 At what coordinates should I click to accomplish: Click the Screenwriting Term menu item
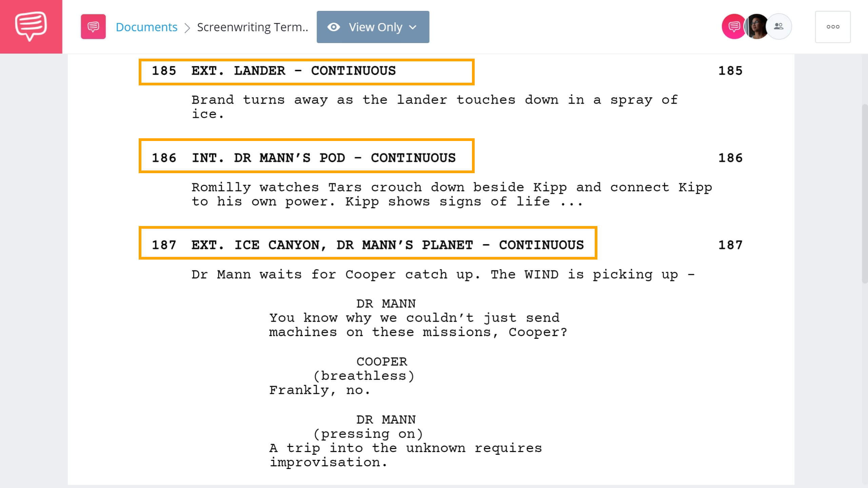[252, 27]
